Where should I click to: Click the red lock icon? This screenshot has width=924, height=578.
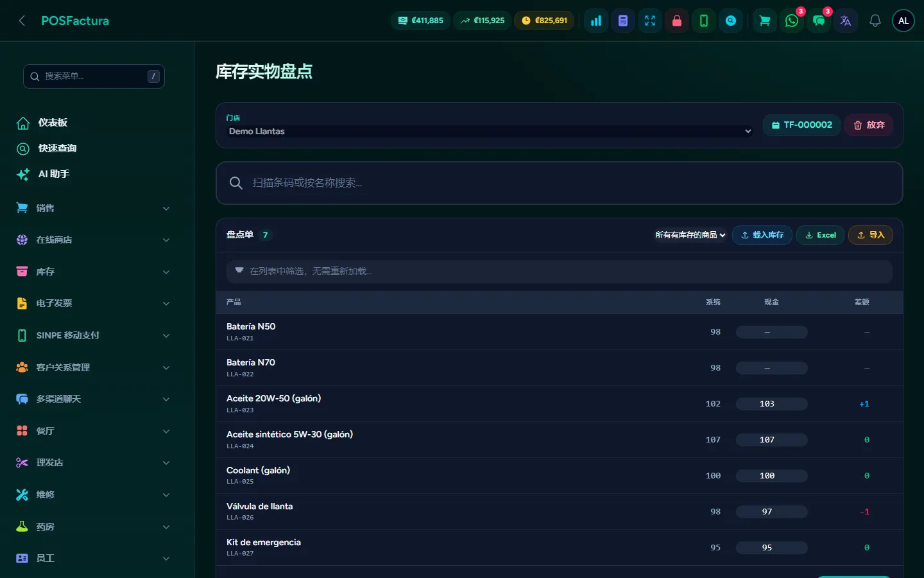click(x=677, y=21)
